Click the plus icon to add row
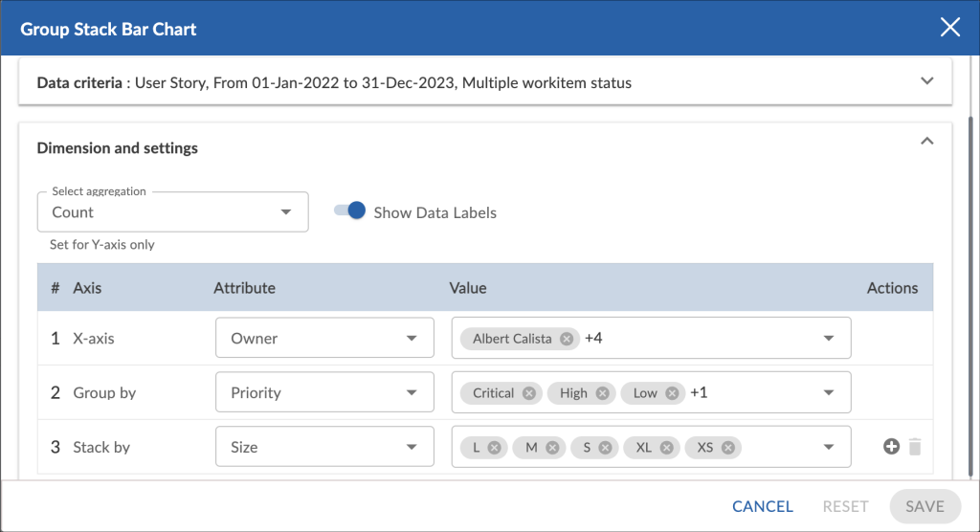The image size is (980, 532). click(x=891, y=447)
